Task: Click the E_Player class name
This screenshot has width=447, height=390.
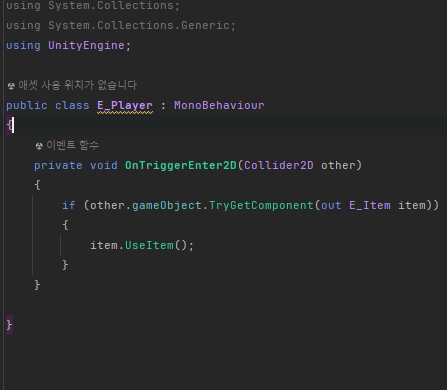Action: point(125,106)
